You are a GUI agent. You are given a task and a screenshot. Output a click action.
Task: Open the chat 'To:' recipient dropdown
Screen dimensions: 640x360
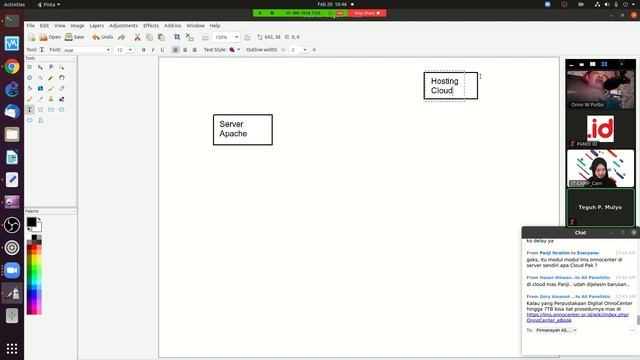point(556,330)
